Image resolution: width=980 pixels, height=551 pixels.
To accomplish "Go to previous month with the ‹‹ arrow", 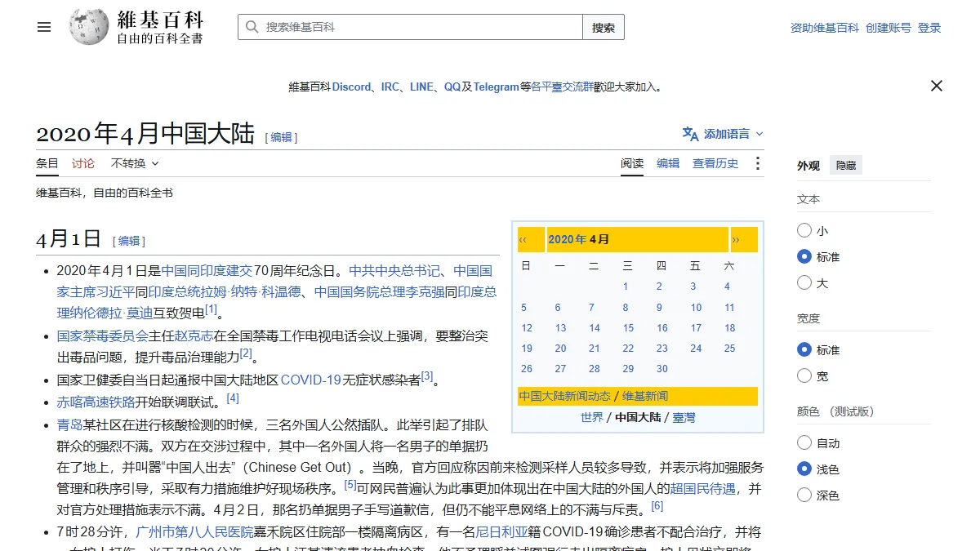I will (523, 240).
